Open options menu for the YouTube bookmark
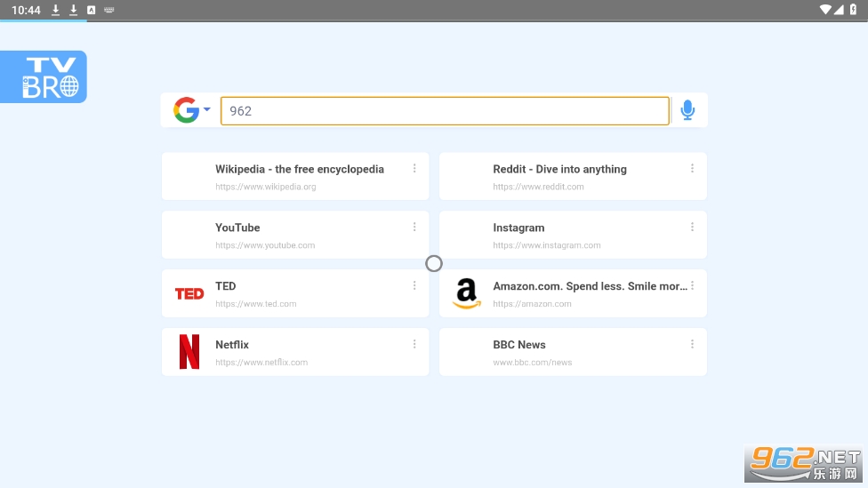The width and height of the screenshot is (868, 488). pyautogui.click(x=414, y=227)
